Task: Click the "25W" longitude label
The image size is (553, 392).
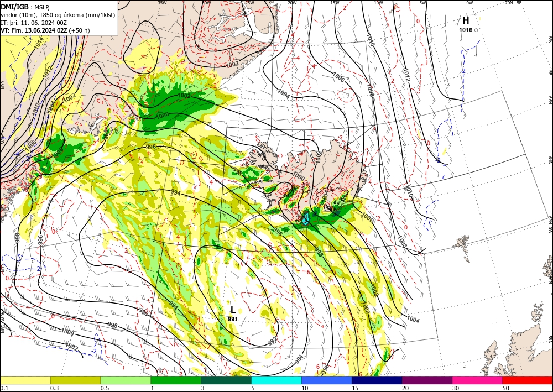Action: point(249,3)
